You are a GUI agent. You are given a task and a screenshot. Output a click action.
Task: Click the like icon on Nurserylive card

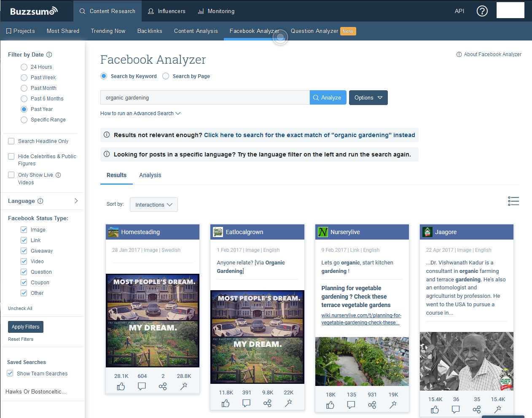click(330, 405)
